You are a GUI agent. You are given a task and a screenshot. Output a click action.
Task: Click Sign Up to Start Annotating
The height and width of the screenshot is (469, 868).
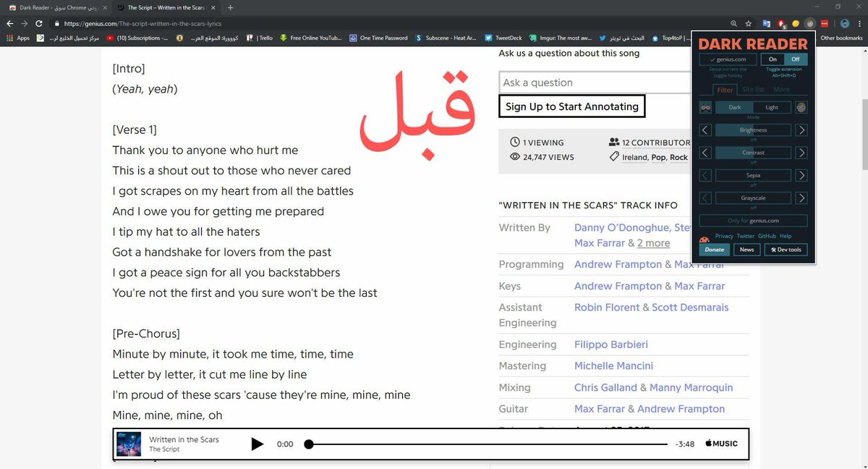(571, 106)
